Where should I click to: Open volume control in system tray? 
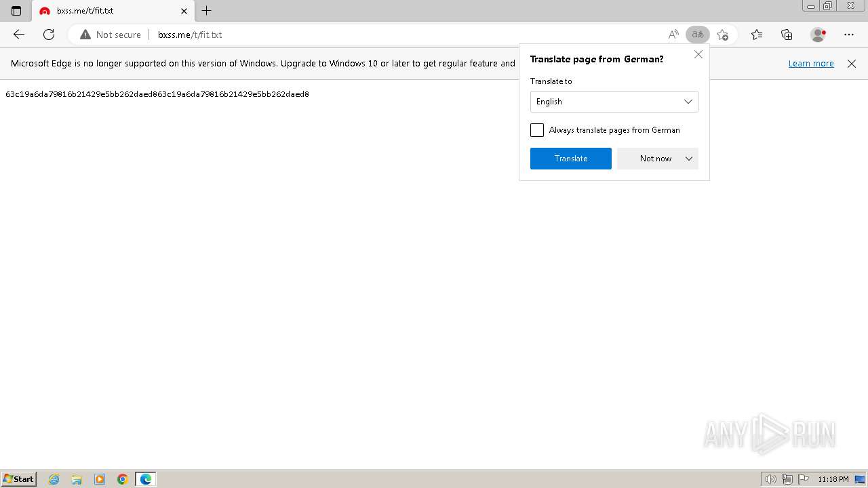(x=771, y=479)
